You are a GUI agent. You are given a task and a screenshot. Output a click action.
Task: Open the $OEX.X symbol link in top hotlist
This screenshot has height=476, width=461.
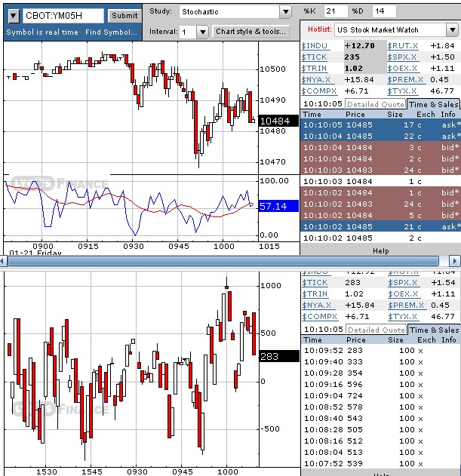[402, 69]
